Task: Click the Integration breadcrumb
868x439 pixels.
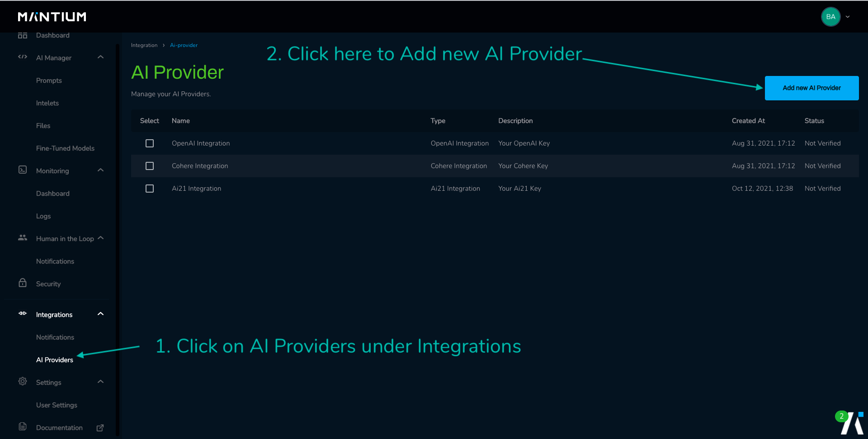Action: point(144,45)
